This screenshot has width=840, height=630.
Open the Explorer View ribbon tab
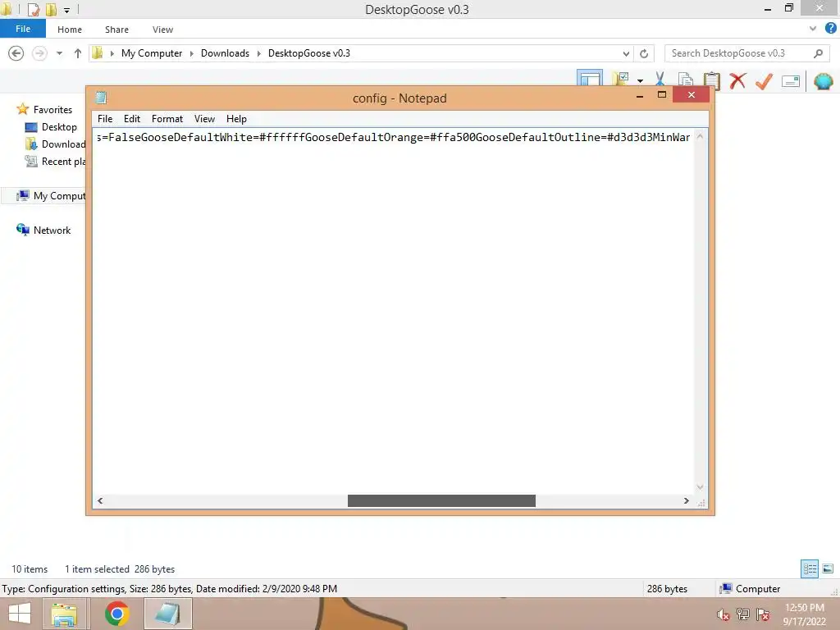point(162,30)
